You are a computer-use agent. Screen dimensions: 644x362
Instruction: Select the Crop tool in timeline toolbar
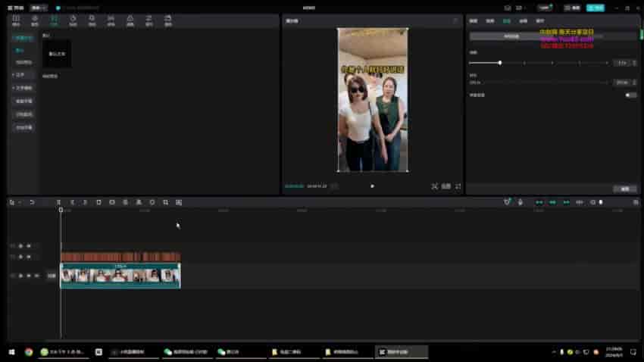165,202
